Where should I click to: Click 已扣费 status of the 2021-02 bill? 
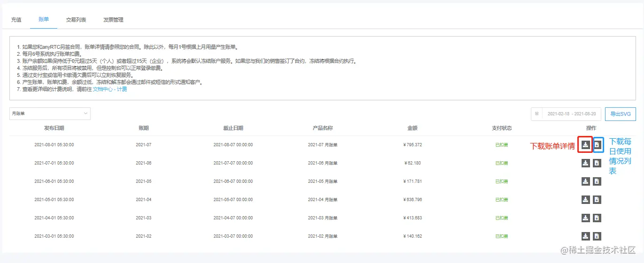pyautogui.click(x=502, y=236)
